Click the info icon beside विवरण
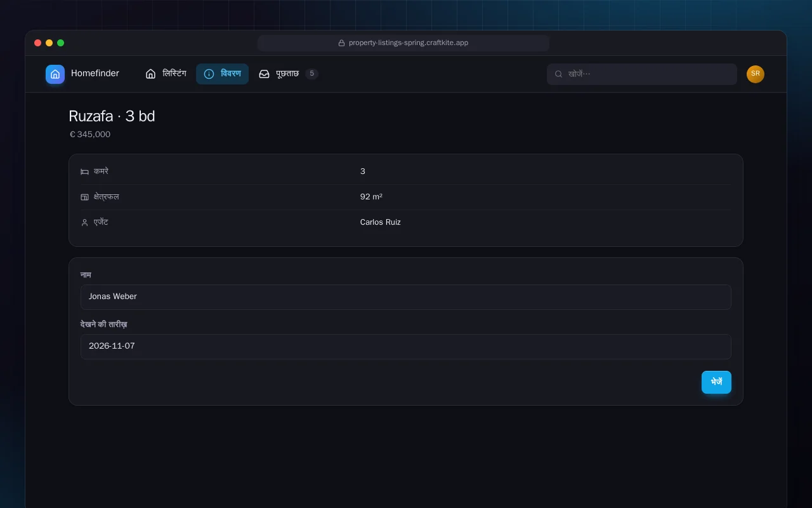The height and width of the screenshot is (508, 812). (x=209, y=74)
